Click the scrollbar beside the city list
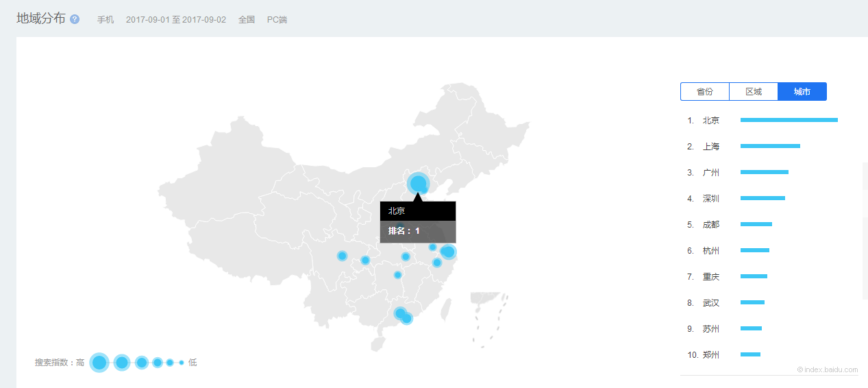 coord(865,231)
